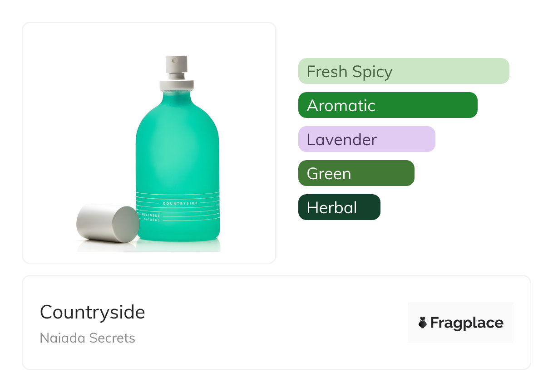Screen dimensions: 553x392
Task: Click the Fragplace flower logo icon
Action: [423, 323]
